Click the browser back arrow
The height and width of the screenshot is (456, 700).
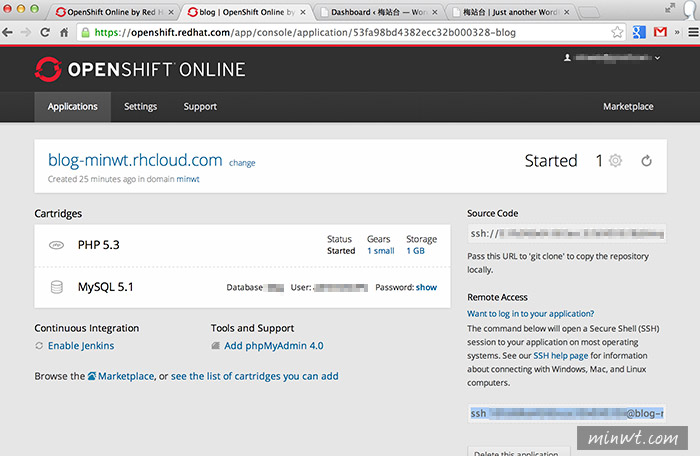(x=8, y=32)
